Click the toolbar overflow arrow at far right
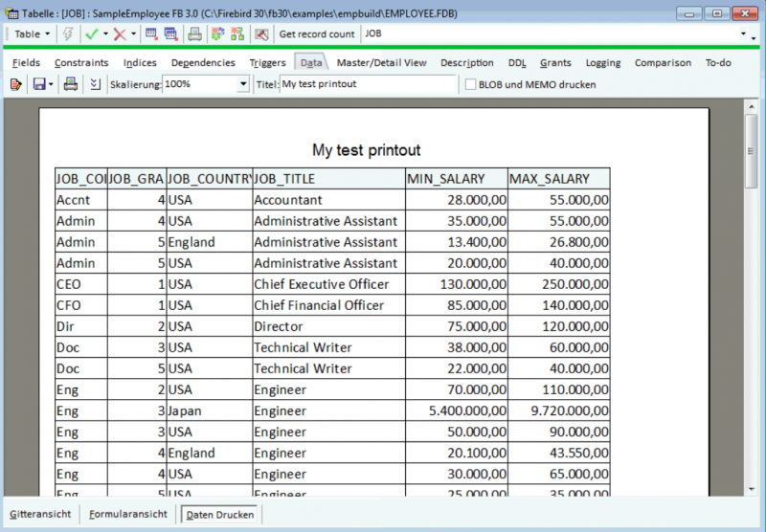The width and height of the screenshot is (766, 532). [754, 37]
